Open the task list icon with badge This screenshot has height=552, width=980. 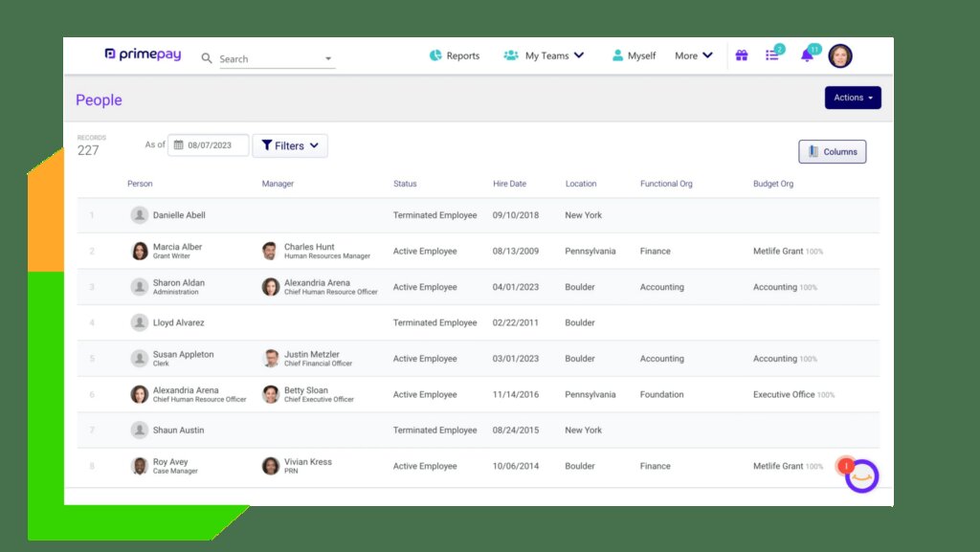pyautogui.click(x=772, y=55)
